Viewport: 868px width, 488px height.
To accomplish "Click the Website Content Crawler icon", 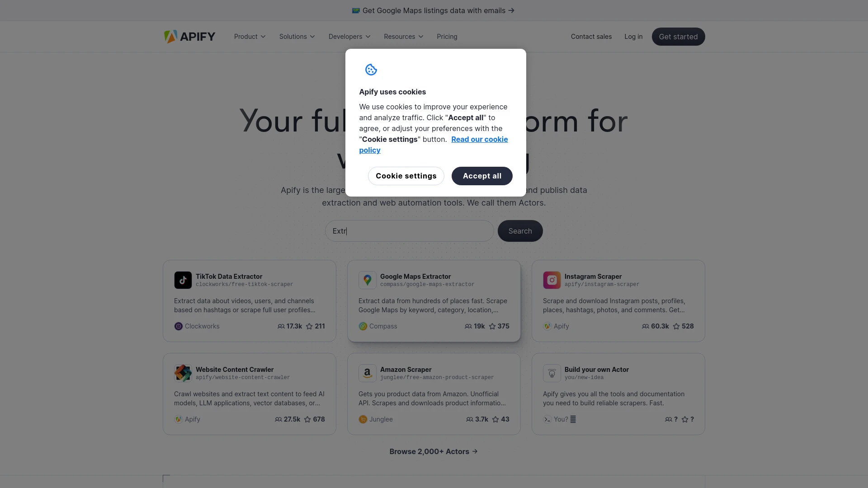I will pos(183,373).
